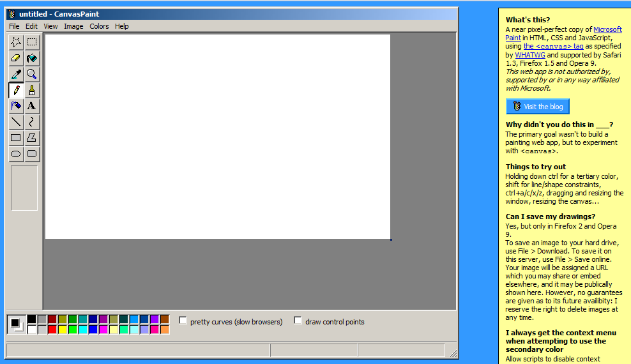This screenshot has height=364, width=631.
Task: Select the Free-Form Select tool
Action: coord(16,42)
